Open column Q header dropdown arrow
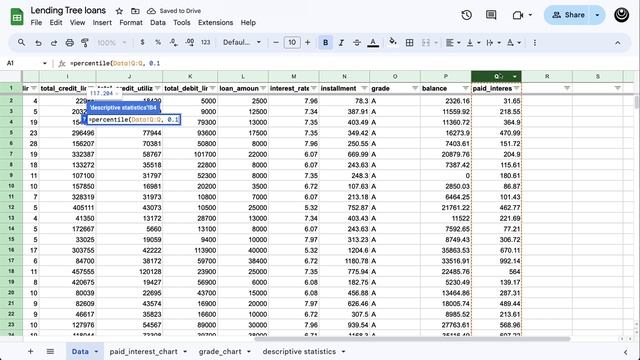Screen dimensions: 640x360 click(x=515, y=76)
